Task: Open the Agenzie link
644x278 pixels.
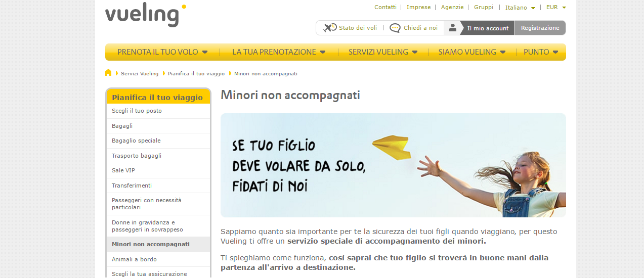Action: coord(452,7)
